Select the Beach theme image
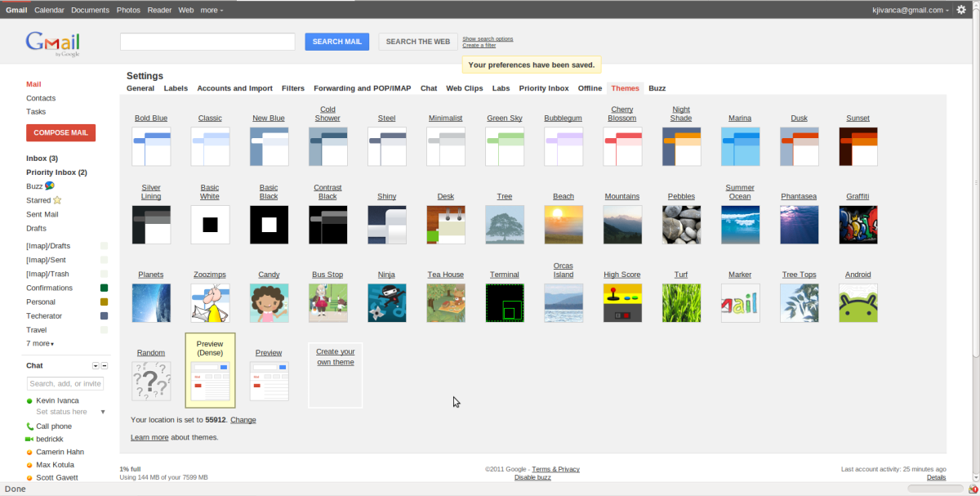Screen dimensions: 980x496 click(563, 225)
